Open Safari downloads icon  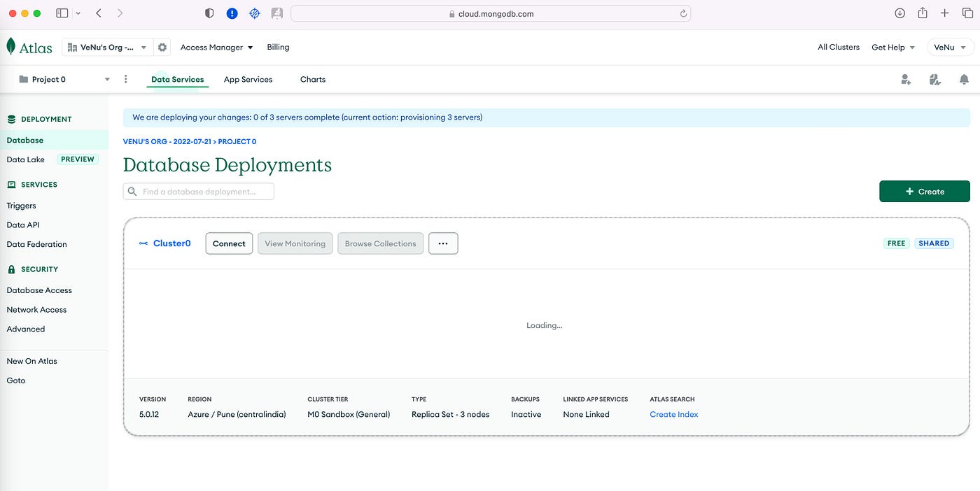[x=900, y=13]
